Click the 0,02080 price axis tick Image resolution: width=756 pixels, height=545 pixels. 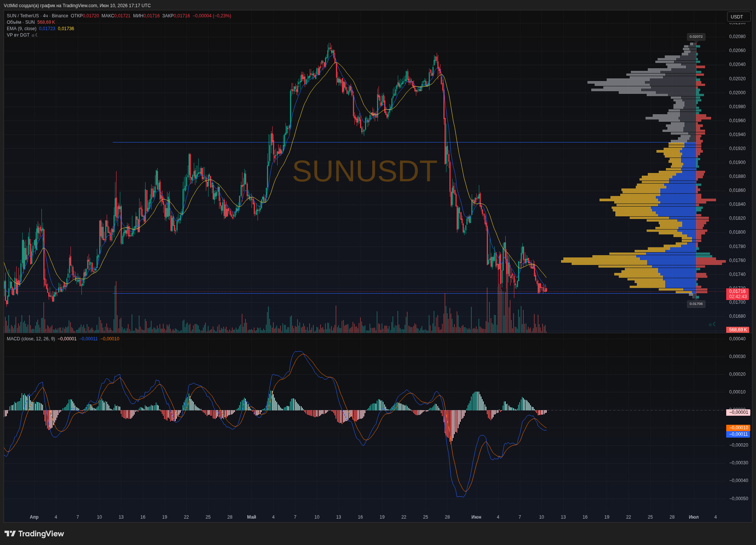coord(737,37)
